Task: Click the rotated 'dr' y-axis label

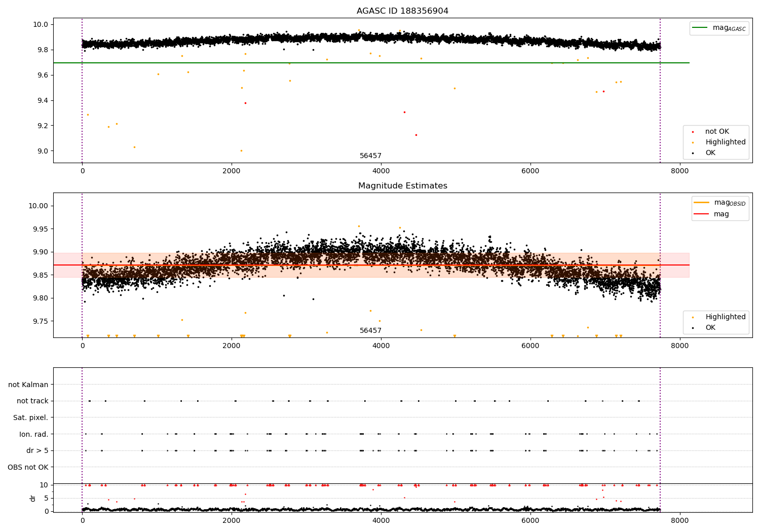Action: pyautogui.click(x=33, y=498)
